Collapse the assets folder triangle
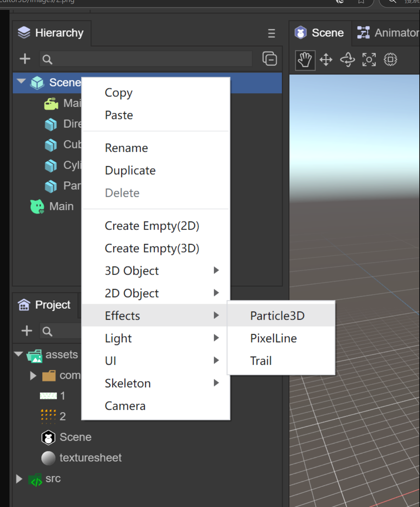420x507 pixels. pos(19,355)
